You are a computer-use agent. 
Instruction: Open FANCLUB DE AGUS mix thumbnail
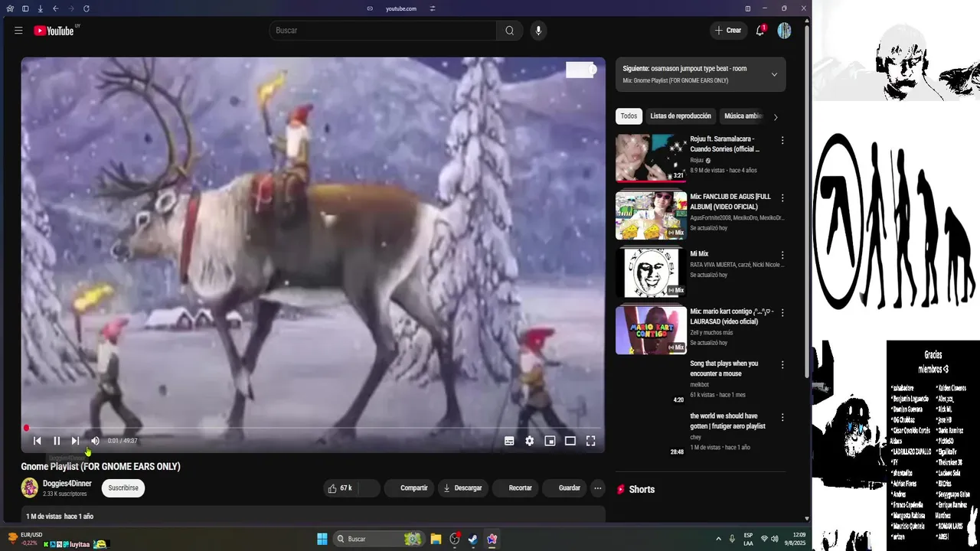[651, 215]
